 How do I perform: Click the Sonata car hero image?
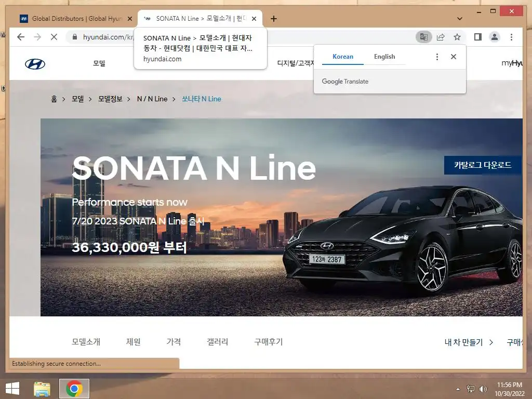281,217
